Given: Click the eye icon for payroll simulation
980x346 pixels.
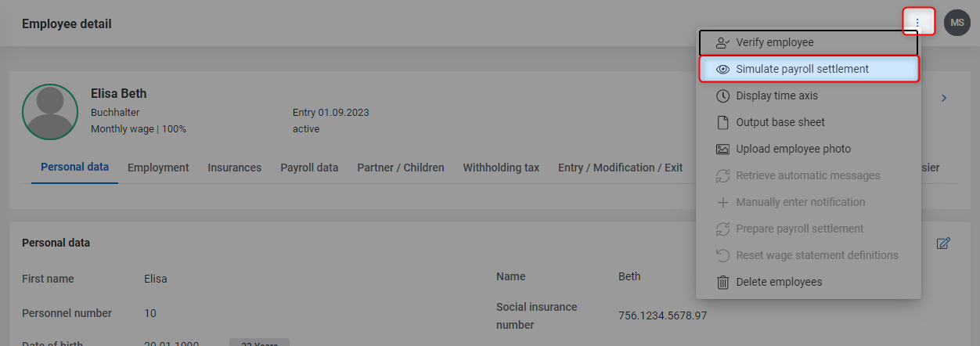Looking at the screenshot, I should 722,69.
